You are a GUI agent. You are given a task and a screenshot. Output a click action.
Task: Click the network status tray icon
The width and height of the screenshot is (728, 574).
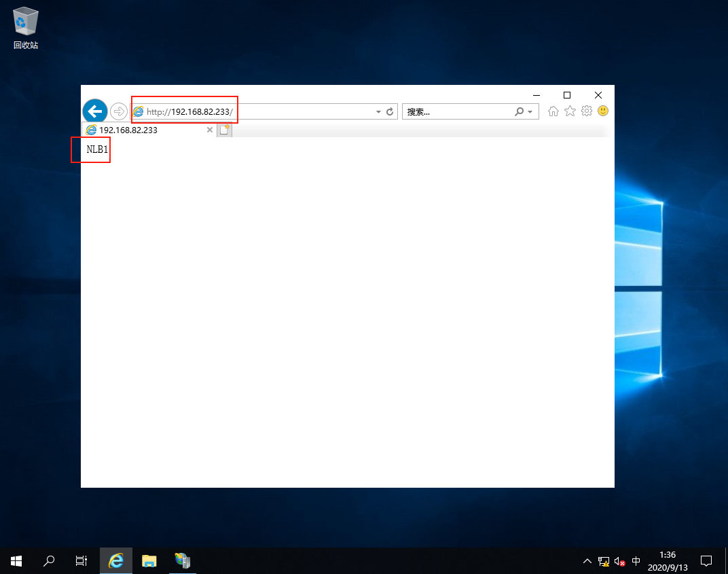[x=603, y=562]
